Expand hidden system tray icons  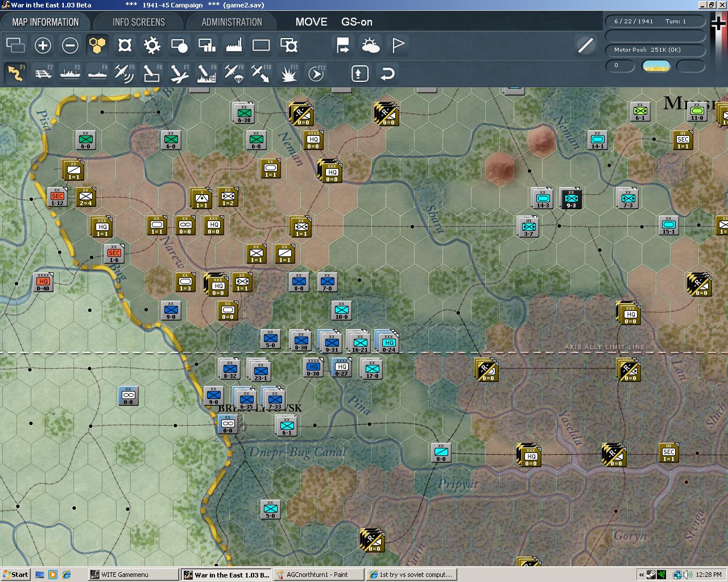[642, 575]
